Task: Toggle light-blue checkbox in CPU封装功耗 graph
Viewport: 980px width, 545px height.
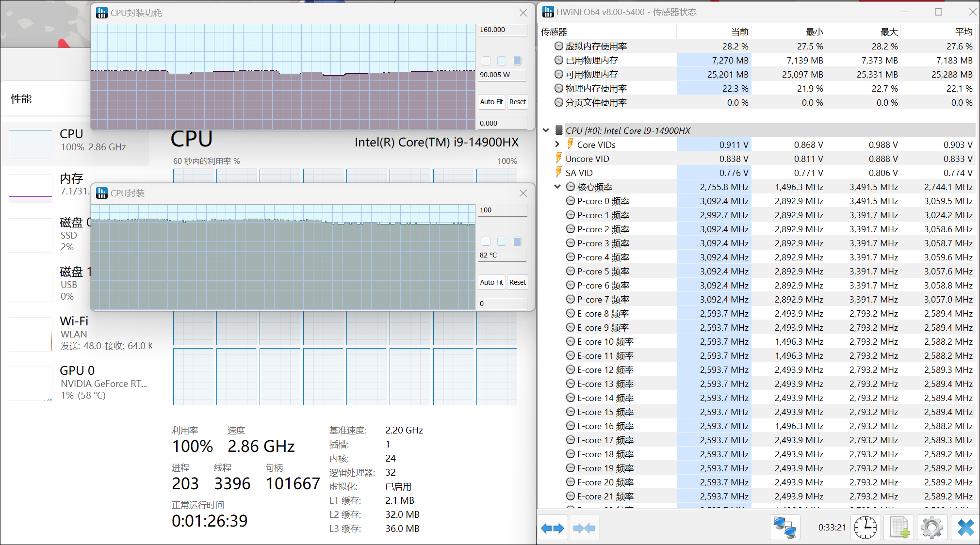Action: coord(502,61)
